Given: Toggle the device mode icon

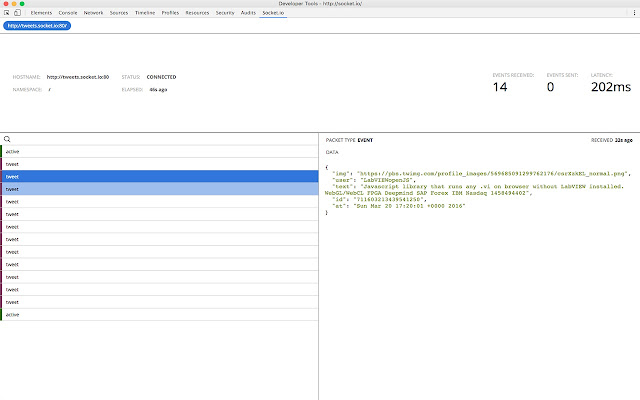Looking at the screenshot, I should pos(17,13).
